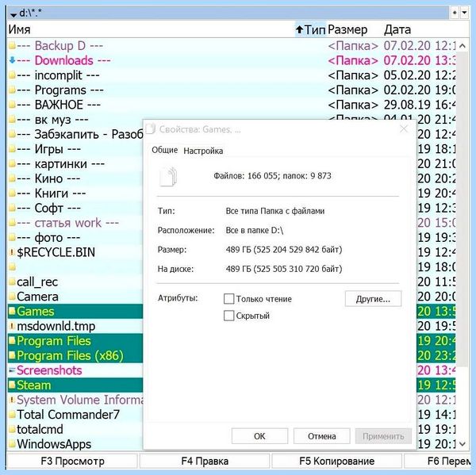This screenshot has height=475, width=476.
Task: Click the вк муз folder icon
Action: [x=12, y=120]
